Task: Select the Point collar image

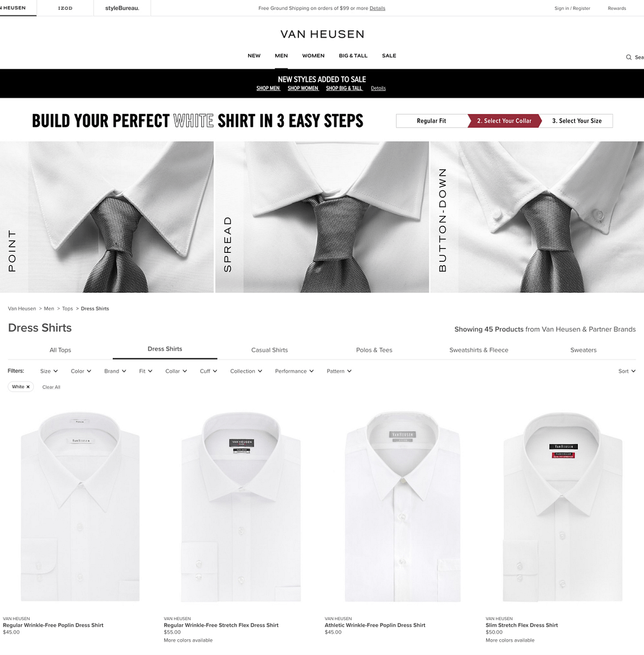Action: click(x=107, y=217)
